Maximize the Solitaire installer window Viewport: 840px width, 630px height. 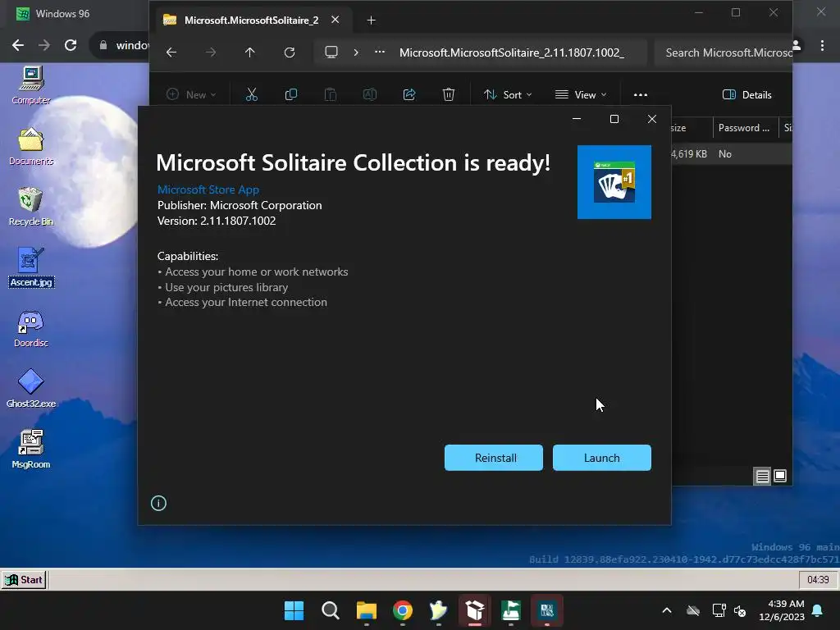click(614, 119)
